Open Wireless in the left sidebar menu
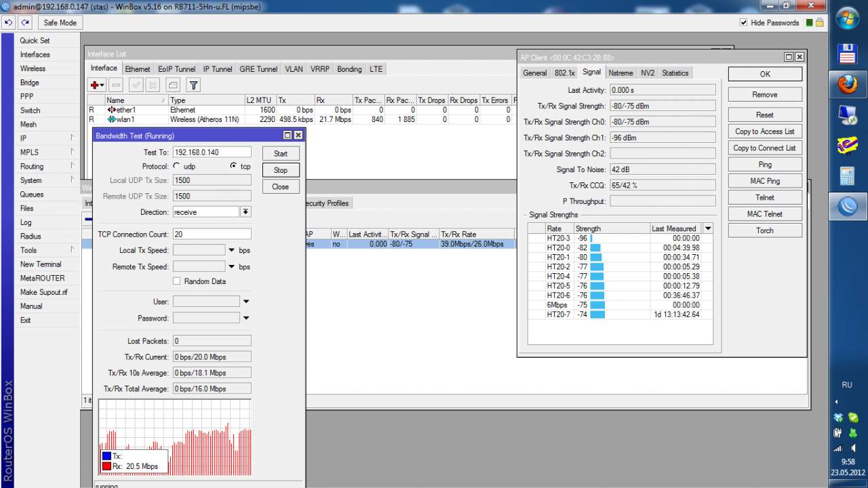The width and height of the screenshot is (868, 488). [x=33, y=68]
